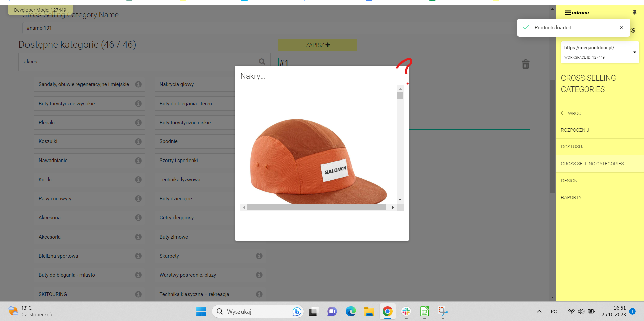Image resolution: width=644 pixels, height=321 pixels.
Task: Click info icon next to Plecaki
Action: (138, 123)
